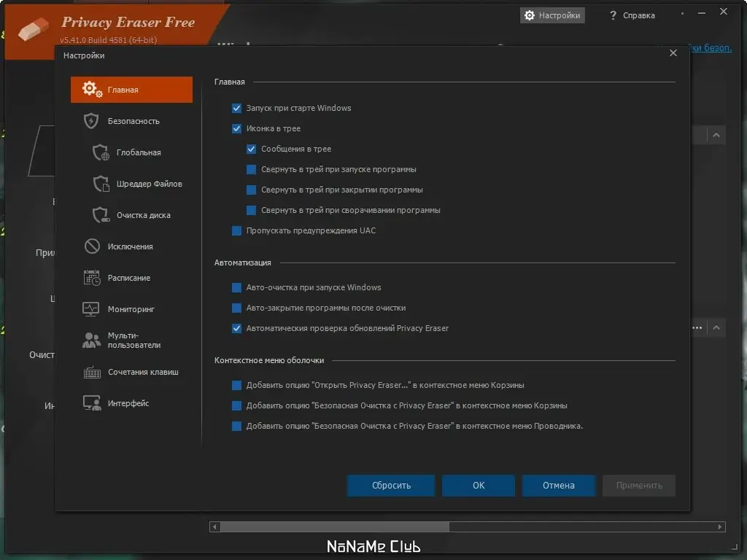Image resolution: width=747 pixels, height=560 pixels.
Task: Select the Глобальная security subsection
Action: pyautogui.click(x=131, y=152)
